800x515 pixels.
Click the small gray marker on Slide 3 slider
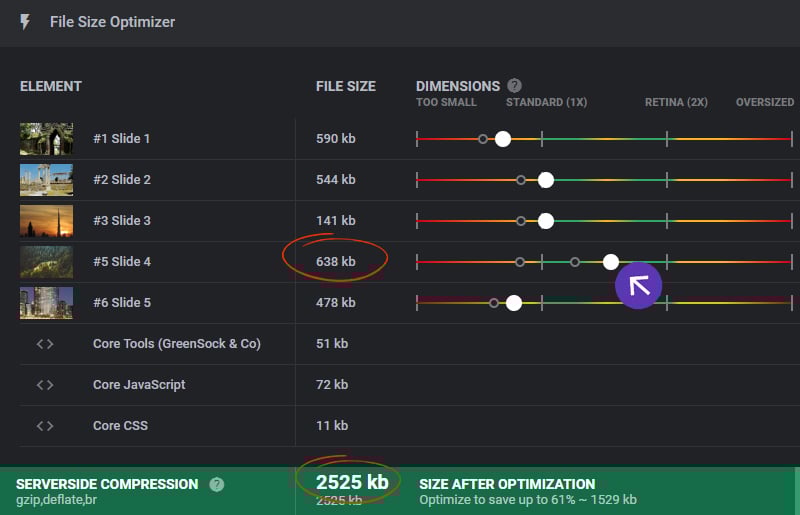click(x=521, y=221)
